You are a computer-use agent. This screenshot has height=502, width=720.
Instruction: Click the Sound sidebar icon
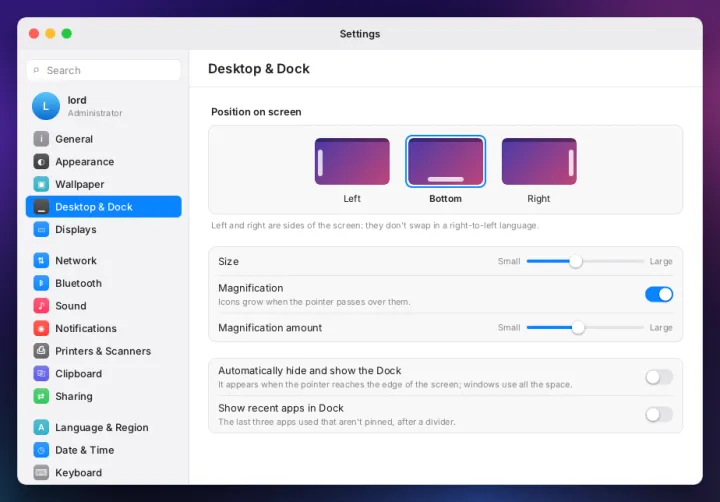[41, 305]
